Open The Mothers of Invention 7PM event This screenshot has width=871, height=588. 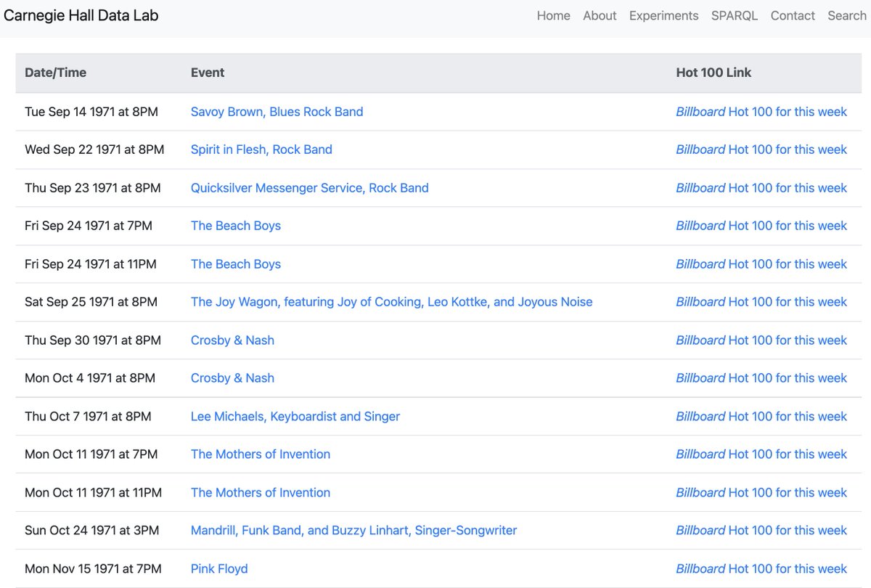(x=261, y=454)
